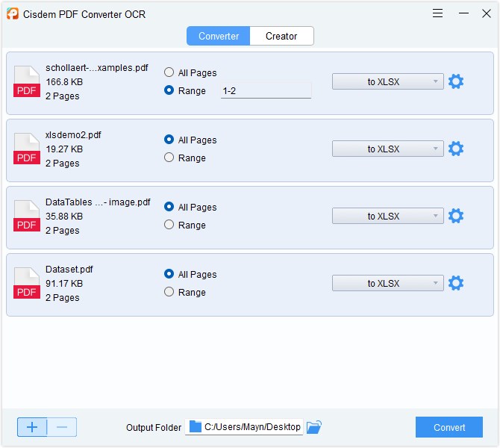The image size is (500, 448).
Task: Select file name DataTables ...- image.pdf
Action: coord(98,202)
